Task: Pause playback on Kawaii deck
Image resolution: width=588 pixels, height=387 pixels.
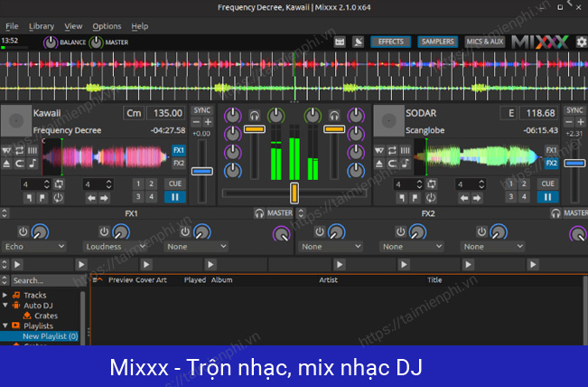Action: click(175, 197)
